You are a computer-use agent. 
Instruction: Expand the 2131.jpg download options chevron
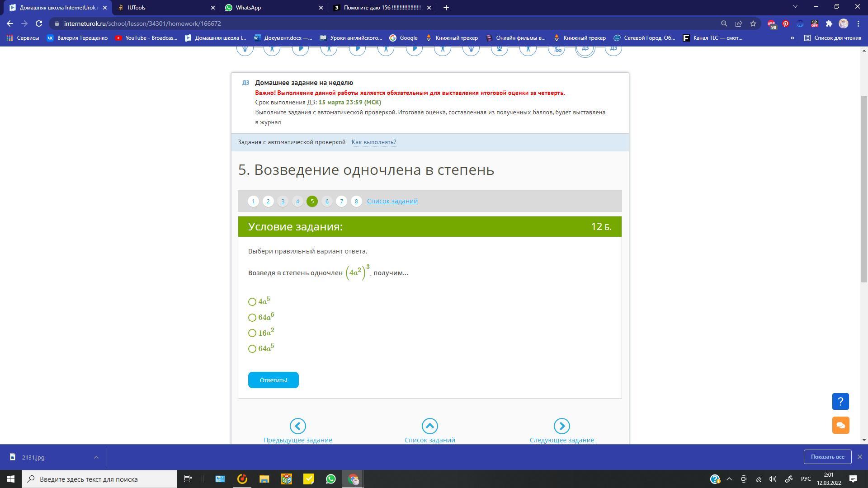[96, 457]
